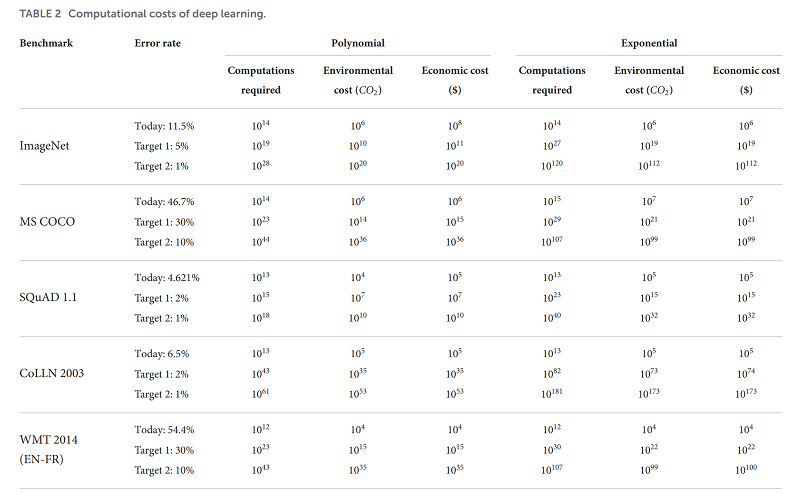This screenshot has height=494, width=800.
Task: Select the "SQuAD 1.1" benchmark label
Action: (48, 297)
